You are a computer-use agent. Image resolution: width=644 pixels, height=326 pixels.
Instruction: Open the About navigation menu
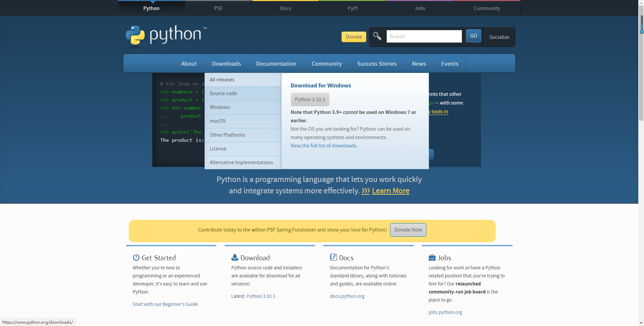point(189,64)
